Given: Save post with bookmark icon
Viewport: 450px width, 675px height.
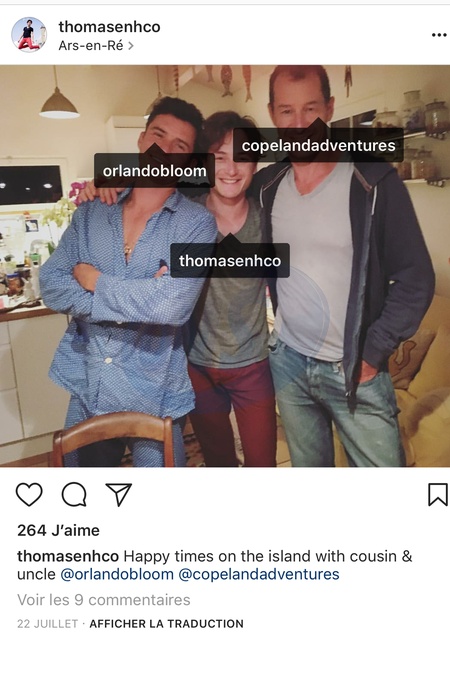Looking at the screenshot, I should pyautogui.click(x=438, y=494).
